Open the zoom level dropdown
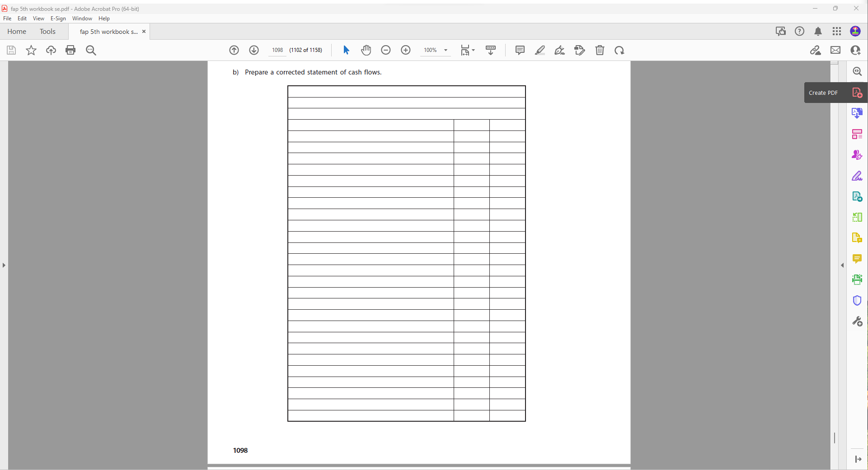Screen dimensions: 868x470 coord(446,50)
